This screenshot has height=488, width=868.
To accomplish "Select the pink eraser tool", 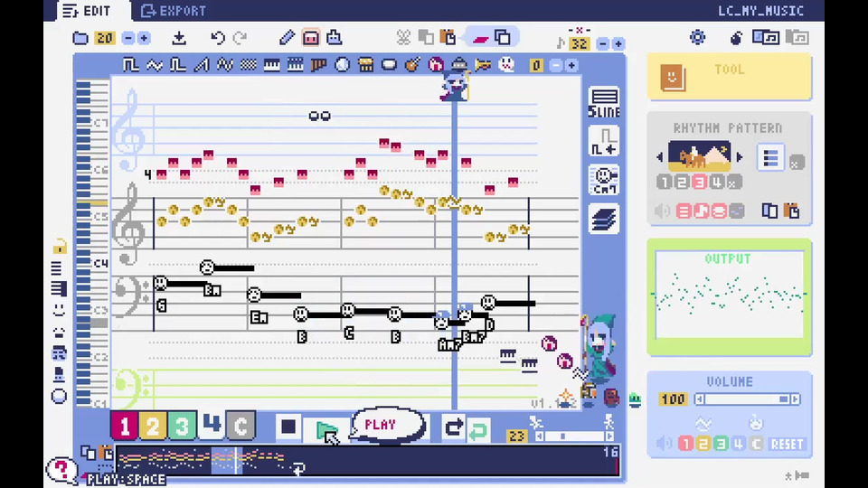I will (311, 38).
